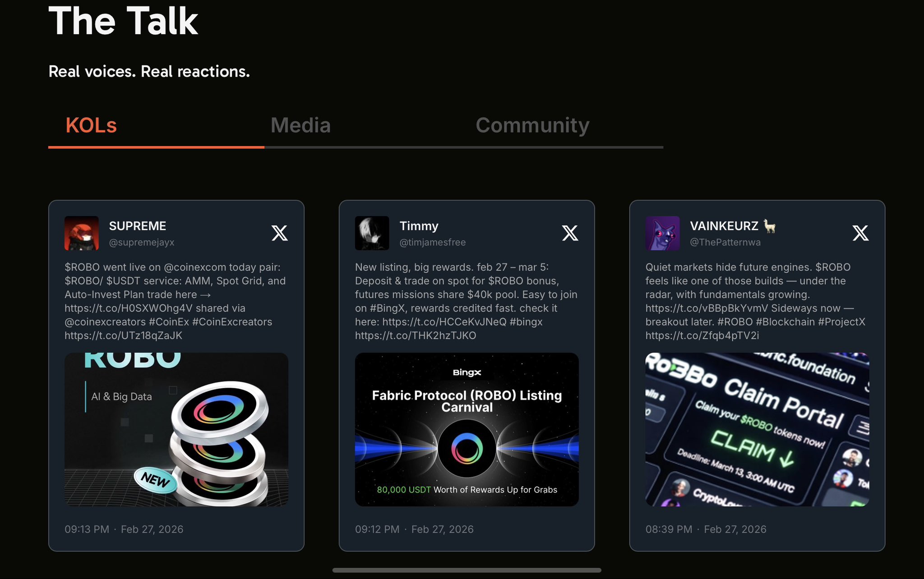The width and height of the screenshot is (924, 579).
Task: Open the @ThePatternwa handle link
Action: pyautogui.click(x=725, y=242)
